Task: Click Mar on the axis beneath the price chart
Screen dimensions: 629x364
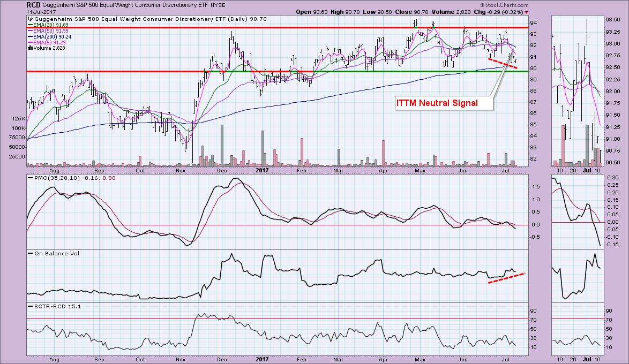Action: (339, 170)
